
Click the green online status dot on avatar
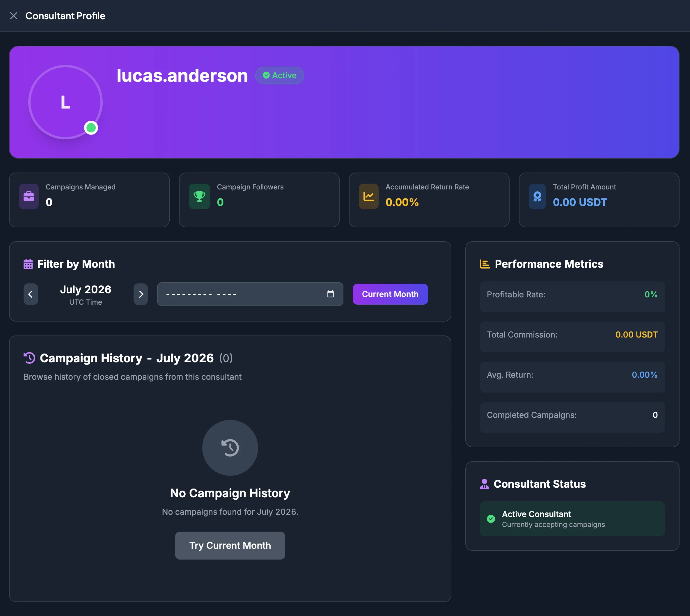(x=91, y=128)
